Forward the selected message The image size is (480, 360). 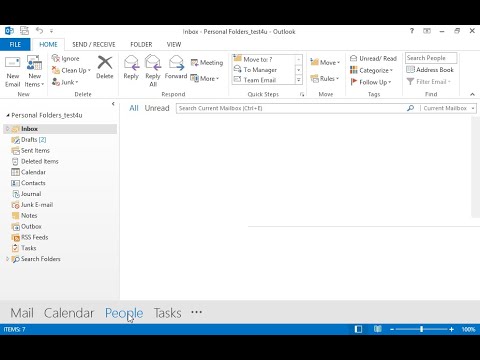pos(176,68)
